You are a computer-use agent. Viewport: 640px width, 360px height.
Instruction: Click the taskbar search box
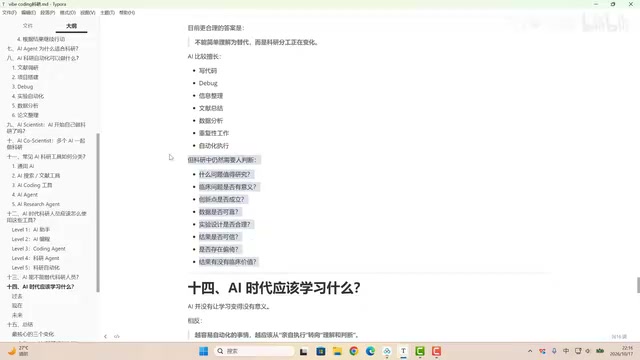click(x=254, y=351)
